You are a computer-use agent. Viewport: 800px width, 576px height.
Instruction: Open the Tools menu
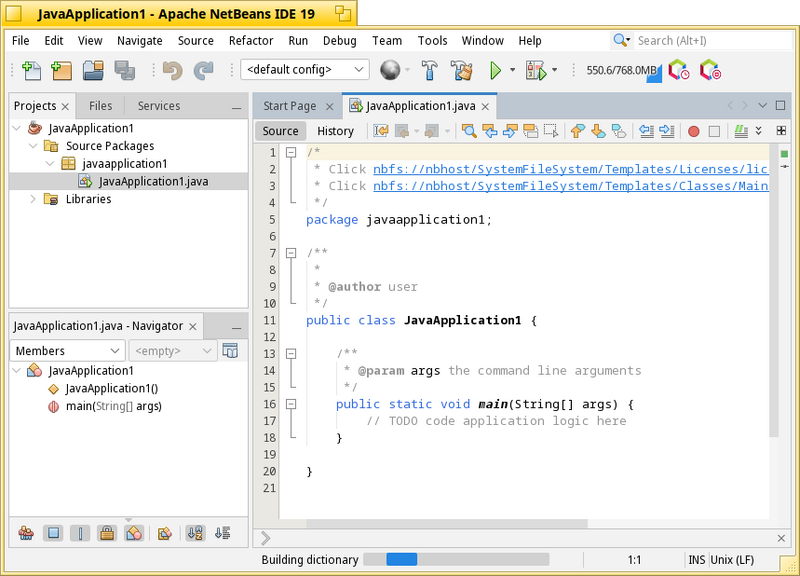point(432,41)
